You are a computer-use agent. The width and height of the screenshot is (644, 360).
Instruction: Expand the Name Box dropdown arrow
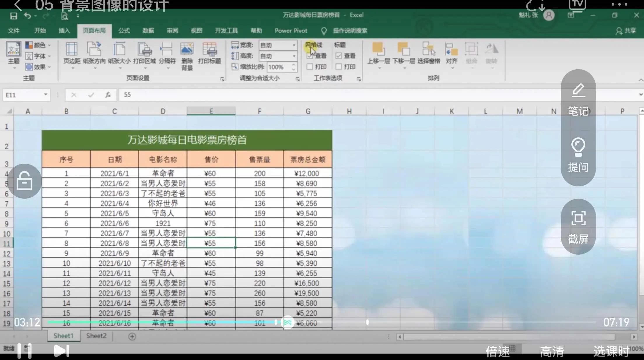(45, 95)
